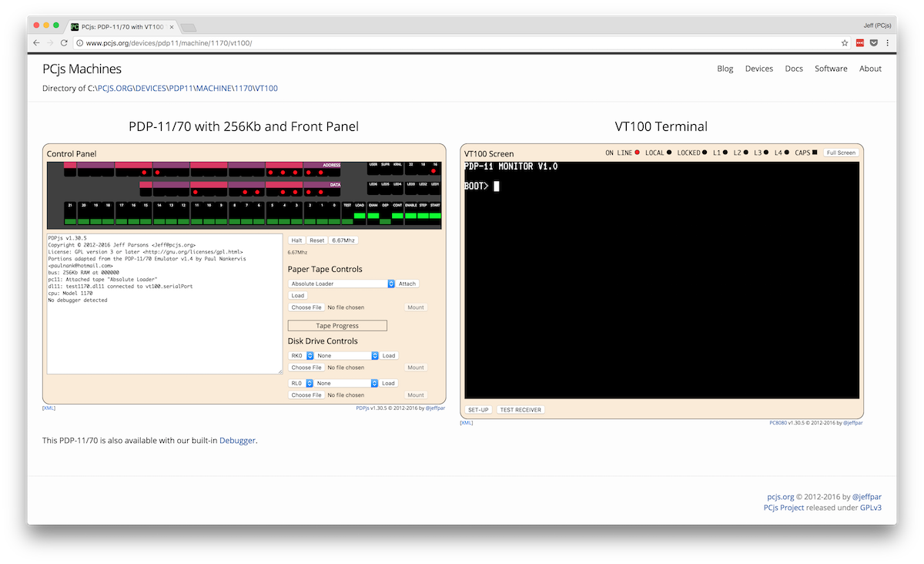Click the LOAD switch on the front panel
The height and width of the screenshot is (564, 924).
pyautogui.click(x=359, y=216)
